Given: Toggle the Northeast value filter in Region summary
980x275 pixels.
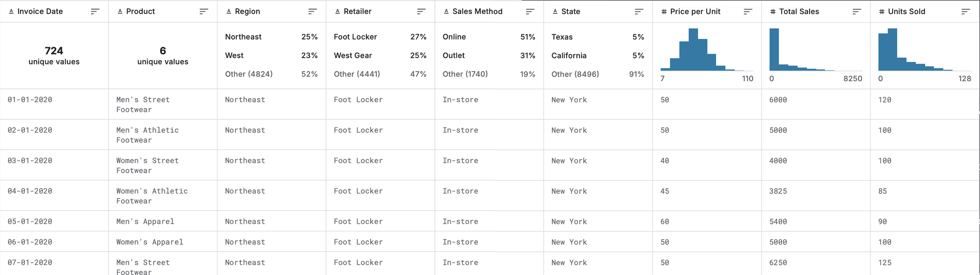Looking at the screenshot, I should [243, 37].
